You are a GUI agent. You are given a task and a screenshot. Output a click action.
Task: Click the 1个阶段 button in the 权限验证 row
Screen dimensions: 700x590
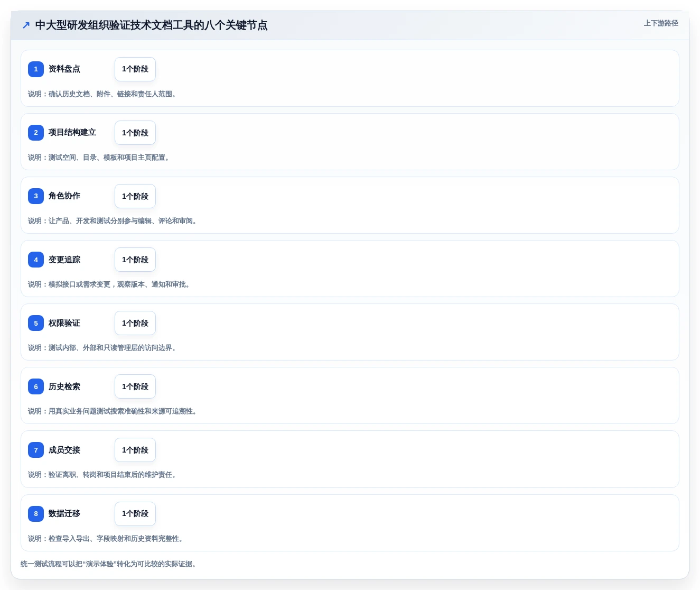tap(135, 323)
